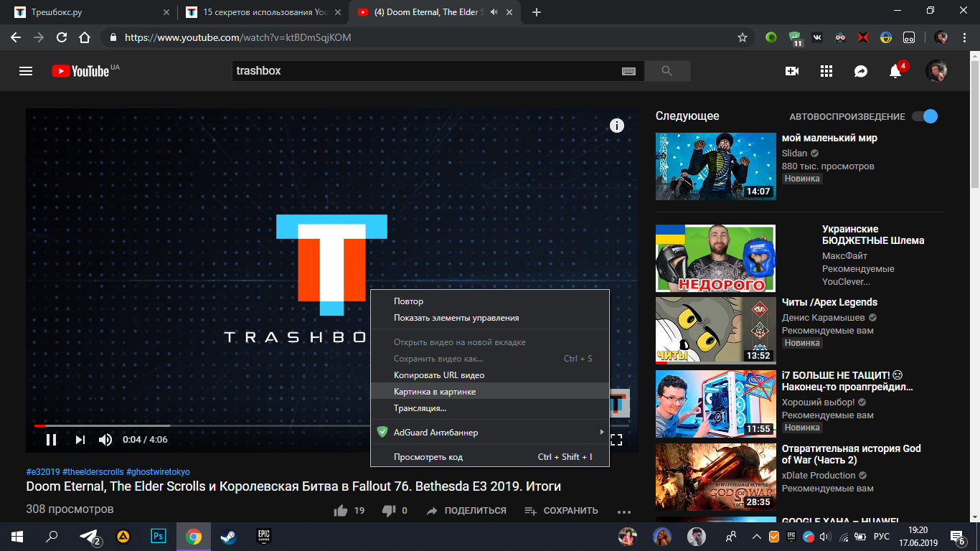Select Копировать URL видео
Image resolution: width=980 pixels, height=551 pixels.
coord(490,375)
